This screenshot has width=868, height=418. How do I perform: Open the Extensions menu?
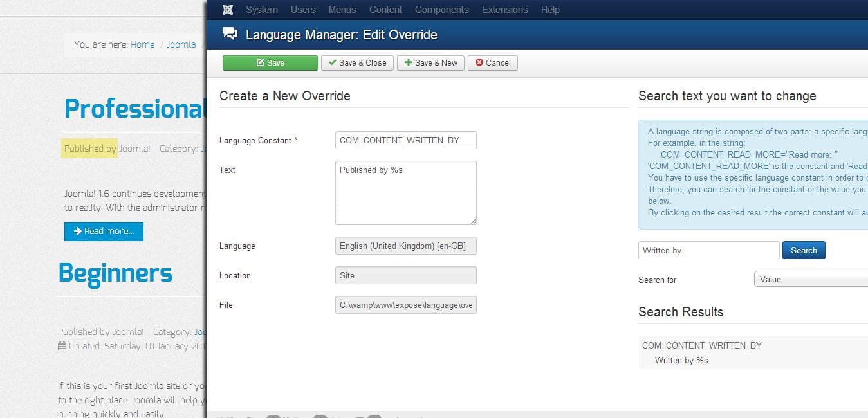click(505, 10)
